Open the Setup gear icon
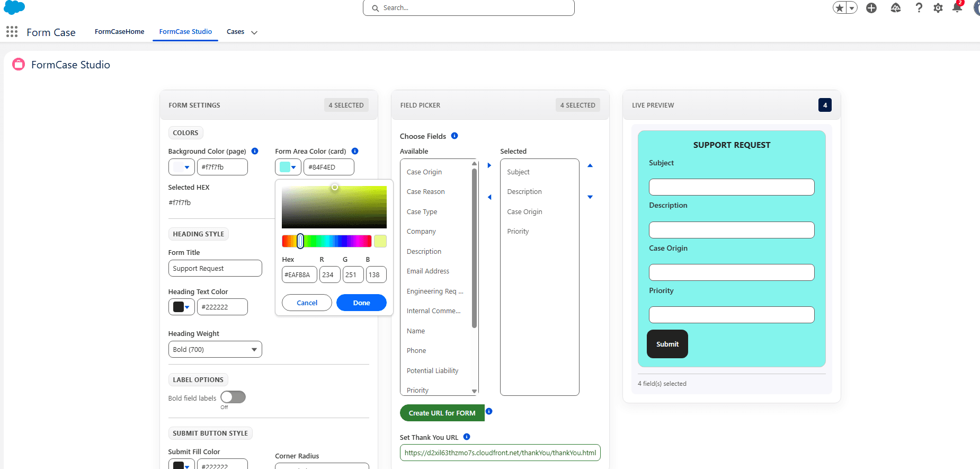The image size is (980, 469). tap(938, 8)
